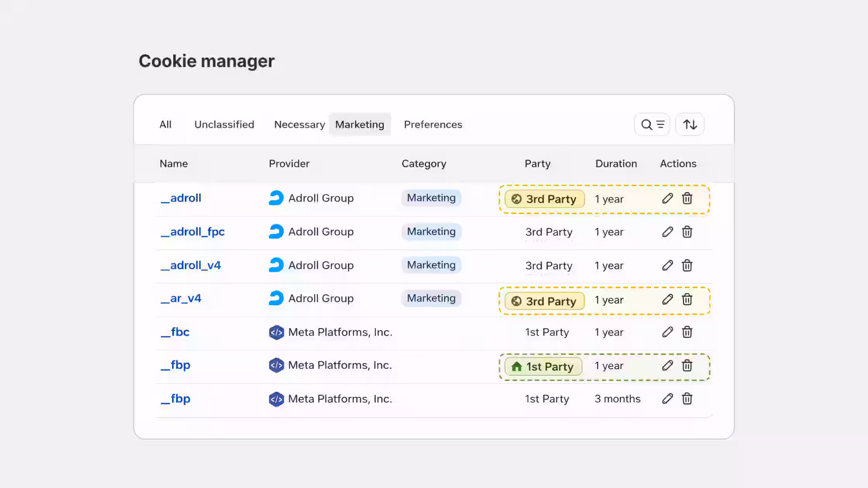Open the _adroll_v4 cookie link

(x=191, y=265)
